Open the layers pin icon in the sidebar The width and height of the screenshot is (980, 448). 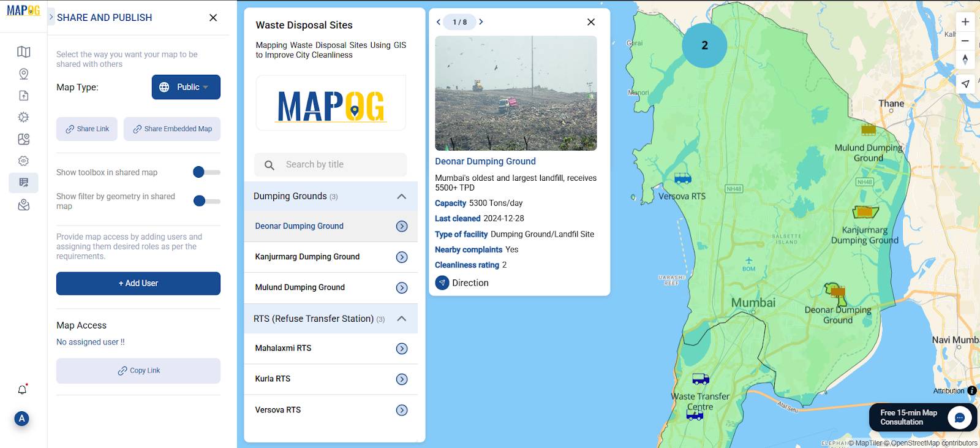pos(24,205)
